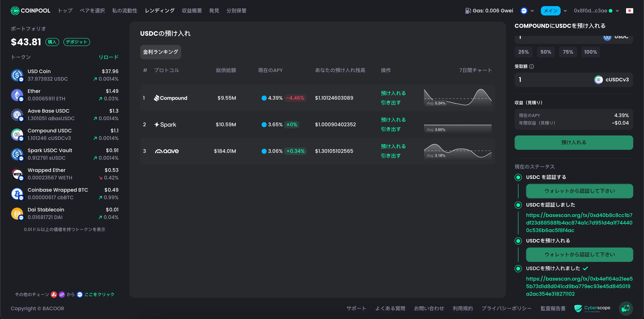Click wallet confirm button under USDCを預け入れる

579,255
